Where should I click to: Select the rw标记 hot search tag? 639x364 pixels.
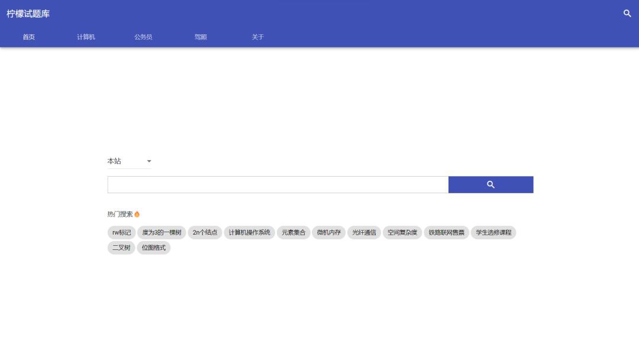click(121, 232)
